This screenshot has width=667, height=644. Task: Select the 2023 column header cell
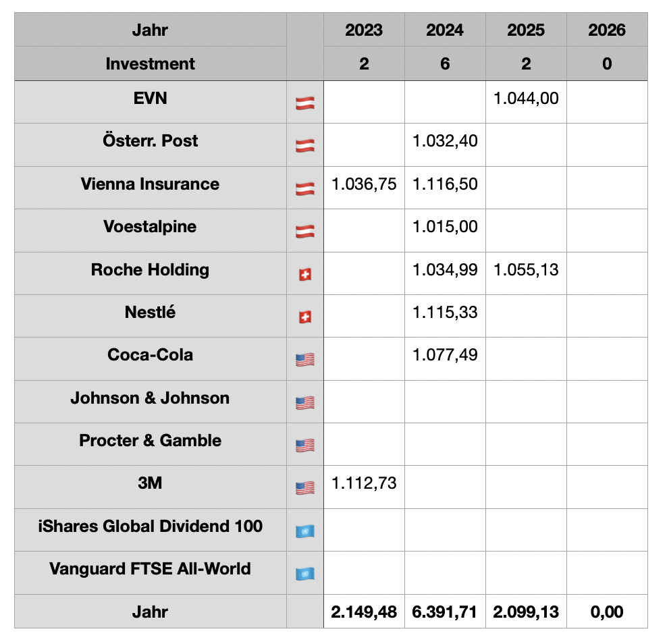click(364, 30)
